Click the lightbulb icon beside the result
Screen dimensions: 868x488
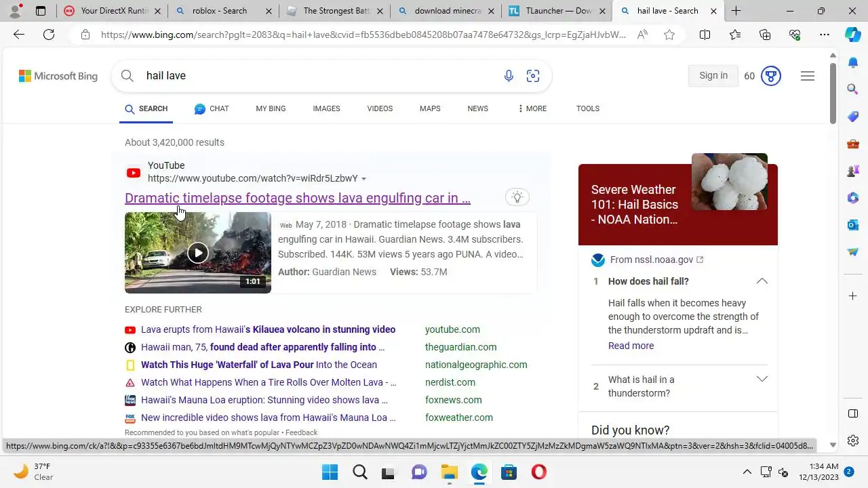point(517,197)
